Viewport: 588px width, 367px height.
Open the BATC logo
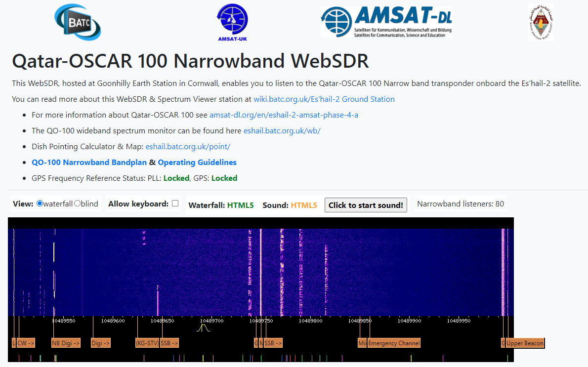(x=78, y=22)
